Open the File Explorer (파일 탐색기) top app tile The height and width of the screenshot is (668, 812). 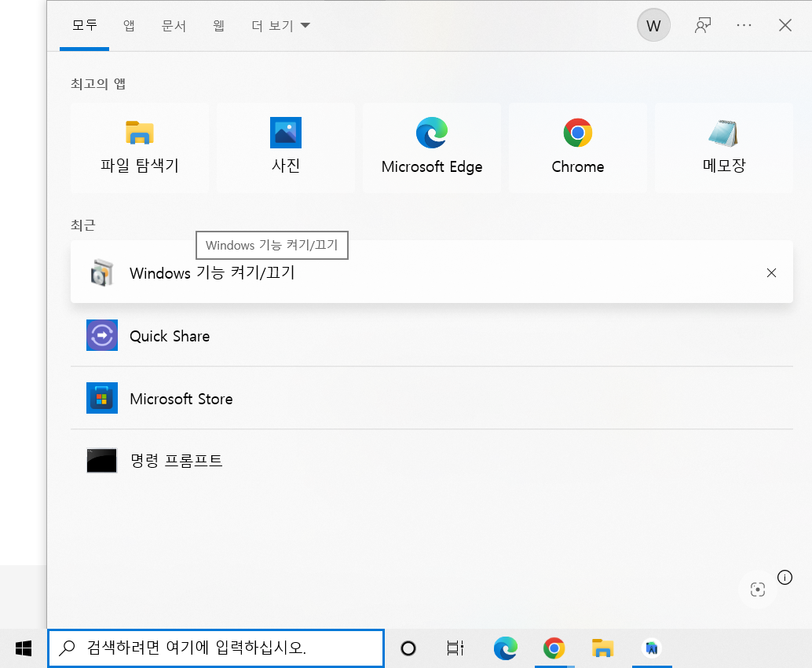pyautogui.click(x=140, y=148)
